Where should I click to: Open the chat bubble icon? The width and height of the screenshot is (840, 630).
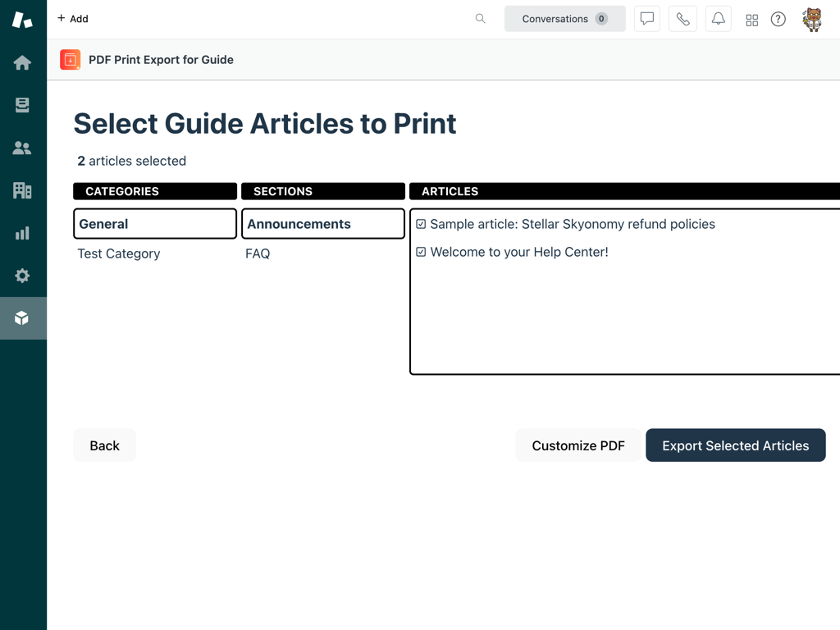click(x=646, y=19)
